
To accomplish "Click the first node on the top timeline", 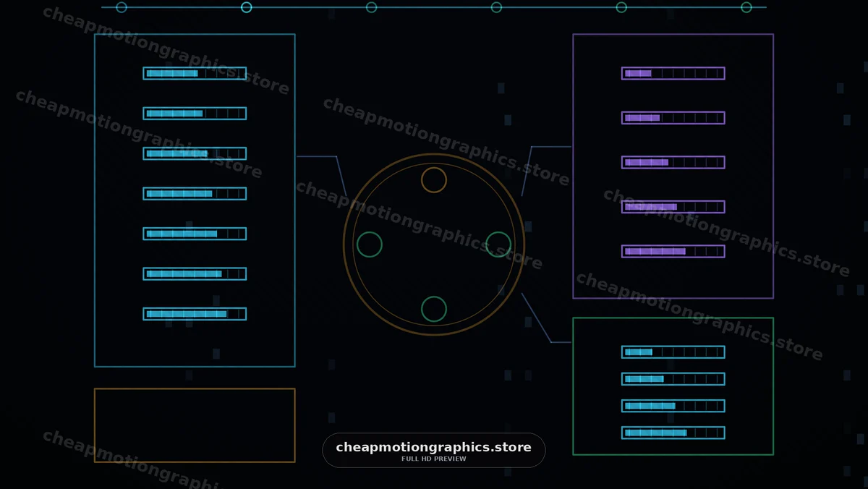I will click(x=122, y=7).
